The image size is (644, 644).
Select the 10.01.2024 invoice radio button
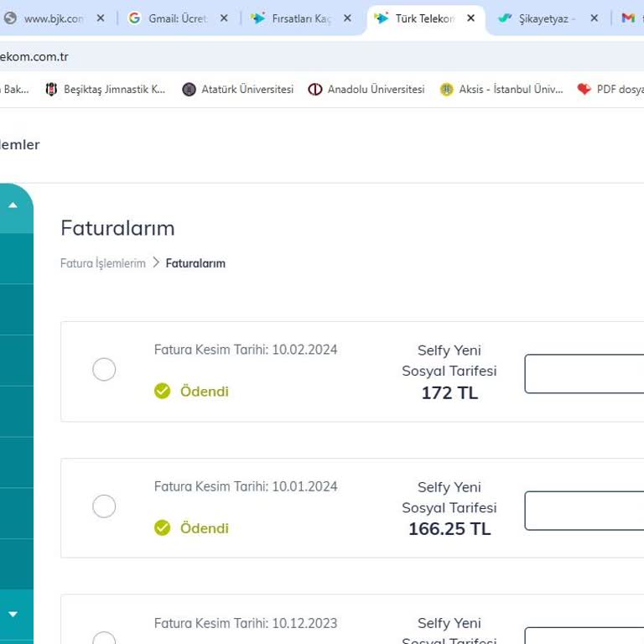tap(104, 506)
